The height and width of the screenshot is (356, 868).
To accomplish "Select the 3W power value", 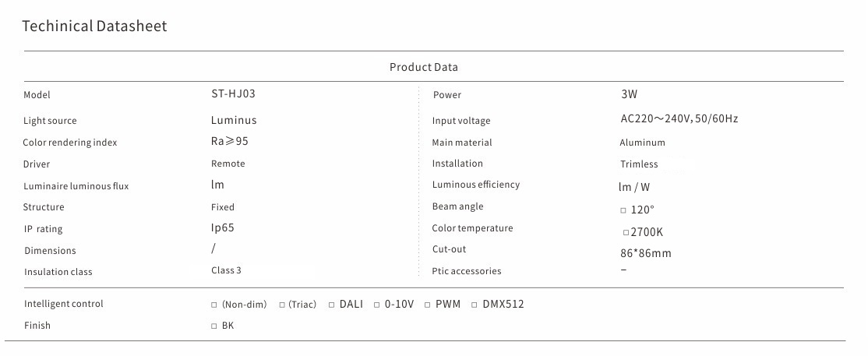I will click(x=630, y=94).
